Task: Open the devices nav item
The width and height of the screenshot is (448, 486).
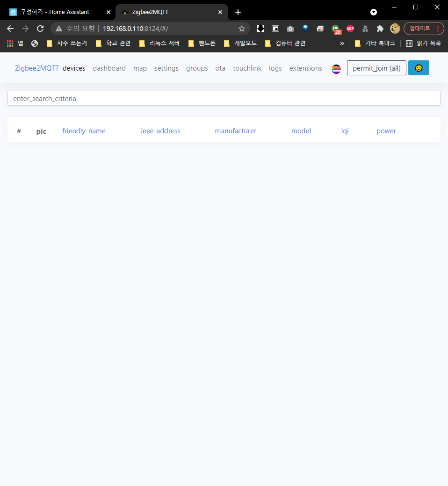Action: 74,68
